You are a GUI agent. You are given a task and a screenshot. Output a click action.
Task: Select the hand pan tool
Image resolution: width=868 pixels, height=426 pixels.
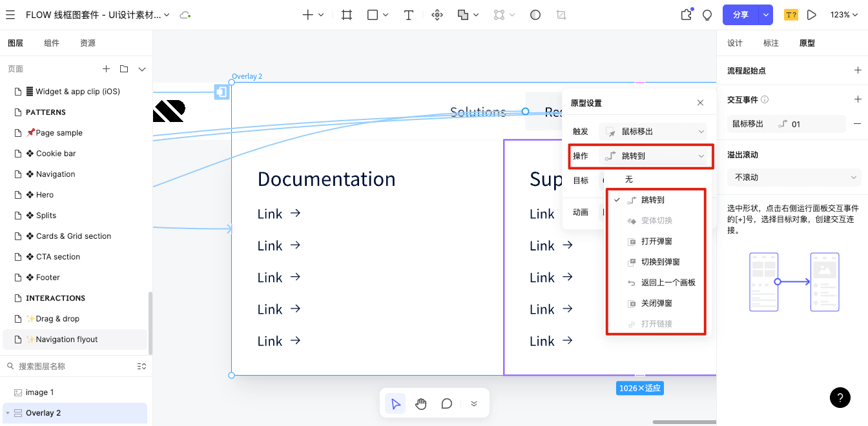click(421, 404)
